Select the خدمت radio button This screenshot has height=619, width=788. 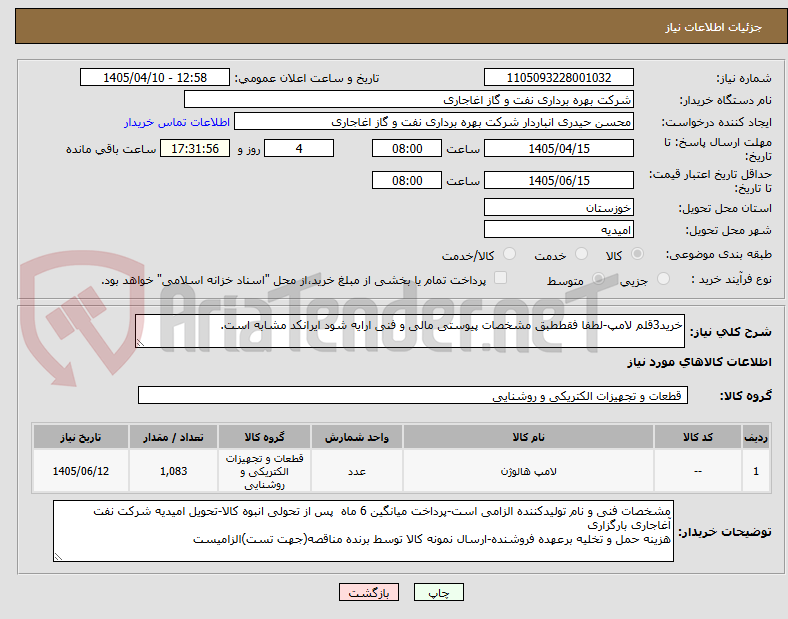click(x=581, y=254)
